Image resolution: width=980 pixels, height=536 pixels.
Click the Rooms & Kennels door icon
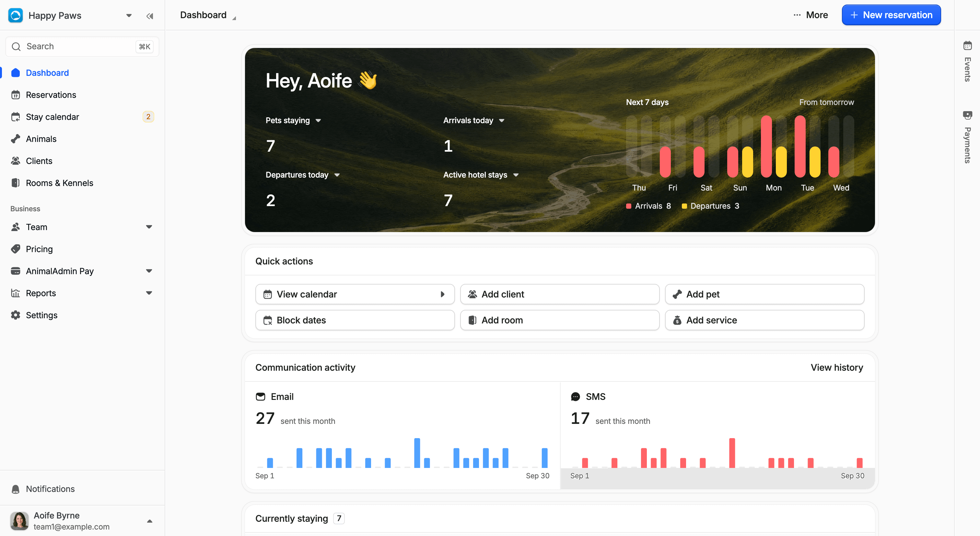16,183
